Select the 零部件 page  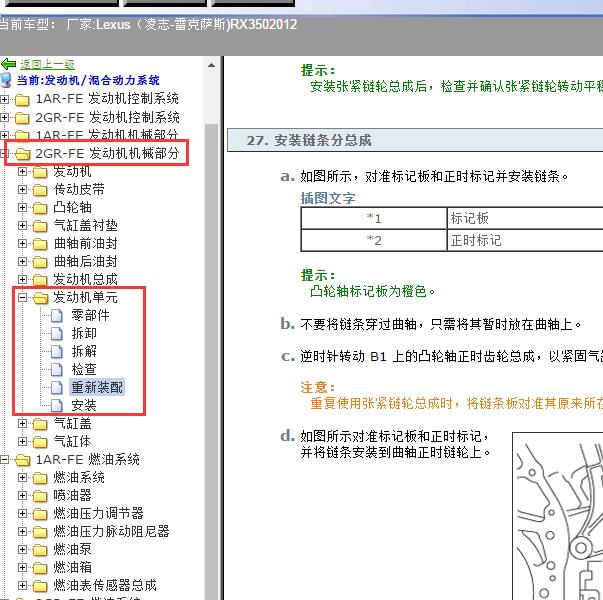[x=90, y=315]
